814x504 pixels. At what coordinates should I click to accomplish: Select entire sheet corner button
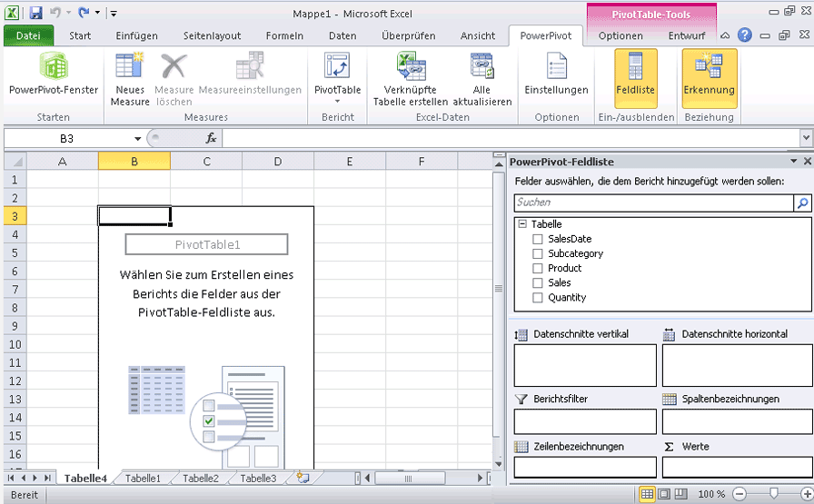(x=15, y=162)
